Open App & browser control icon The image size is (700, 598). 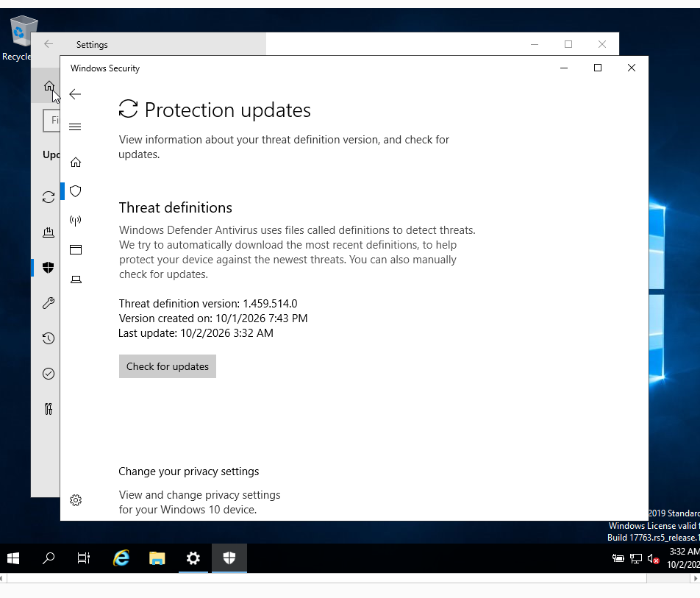[76, 249]
